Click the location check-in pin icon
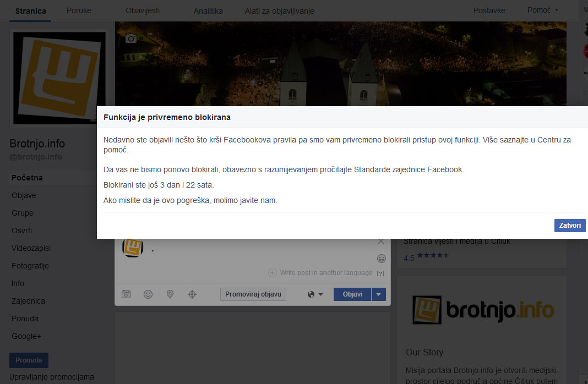 (x=170, y=294)
